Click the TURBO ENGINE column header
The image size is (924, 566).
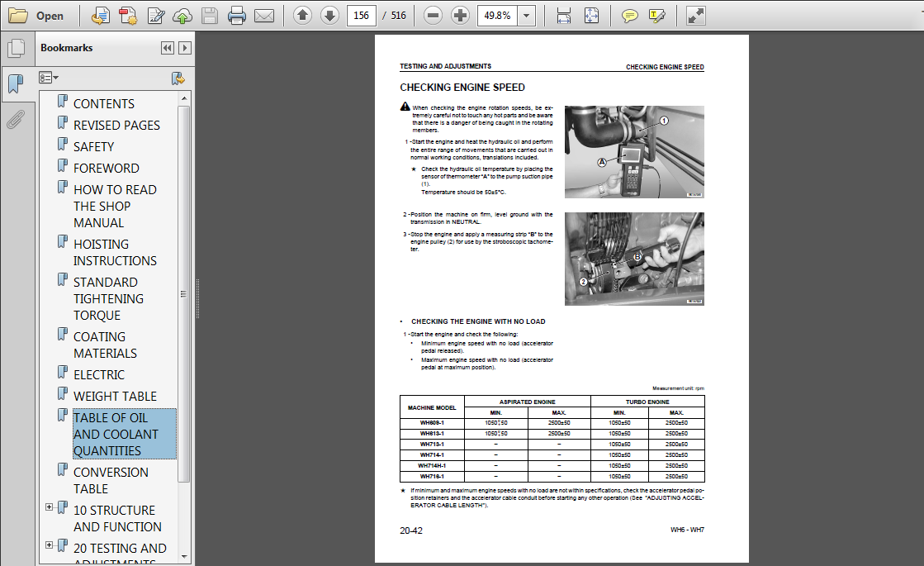647,402
